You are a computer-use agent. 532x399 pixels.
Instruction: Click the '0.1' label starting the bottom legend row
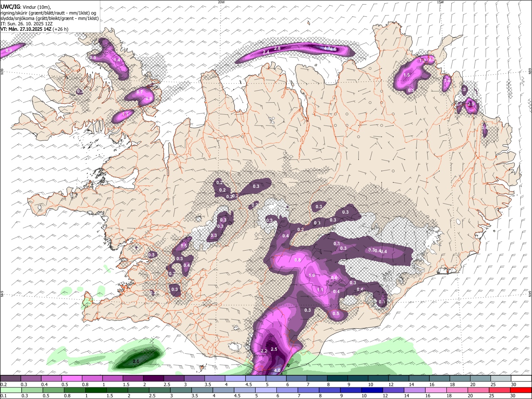3,396
